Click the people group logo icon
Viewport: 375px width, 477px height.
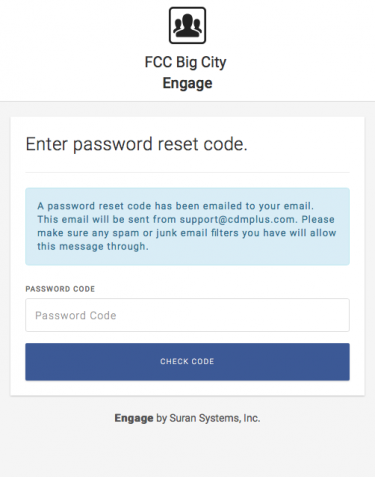(187, 25)
